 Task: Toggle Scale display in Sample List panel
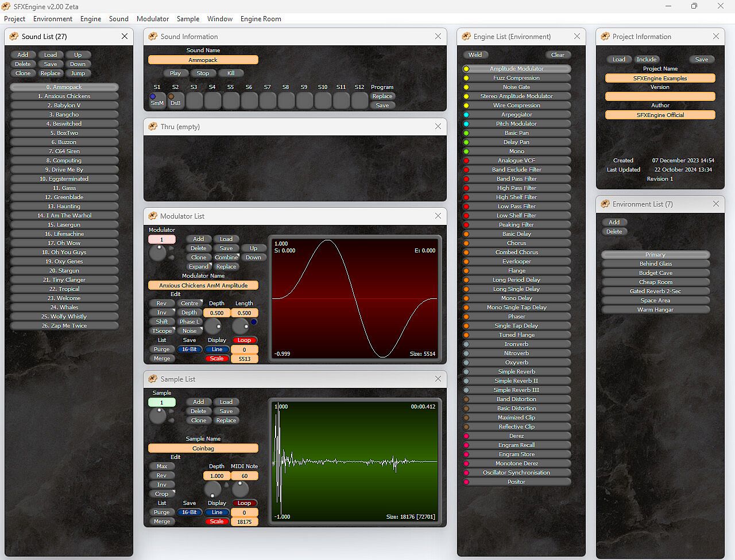[216, 522]
